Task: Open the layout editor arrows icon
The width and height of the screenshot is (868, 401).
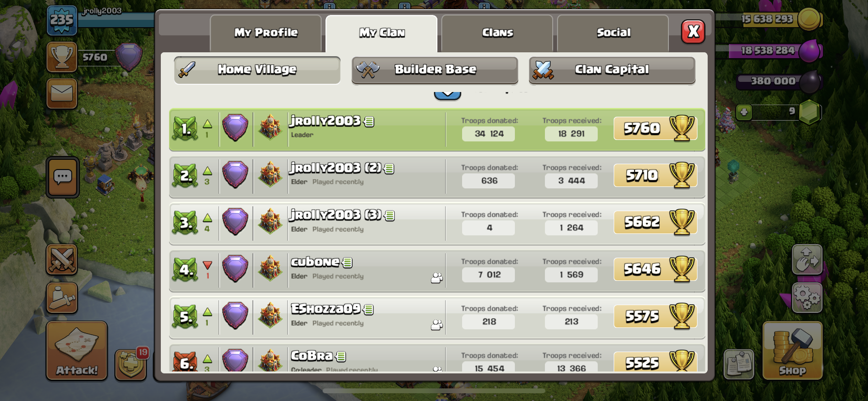Action: tap(806, 259)
